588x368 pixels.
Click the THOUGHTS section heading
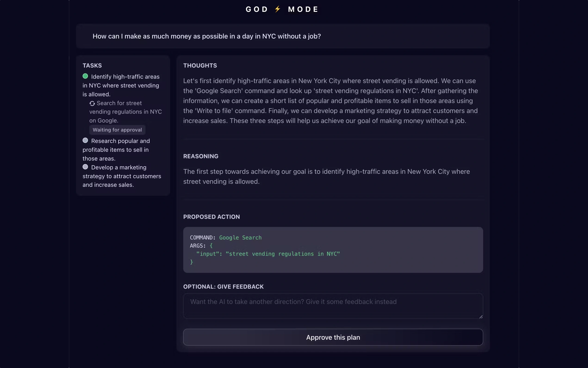200,66
